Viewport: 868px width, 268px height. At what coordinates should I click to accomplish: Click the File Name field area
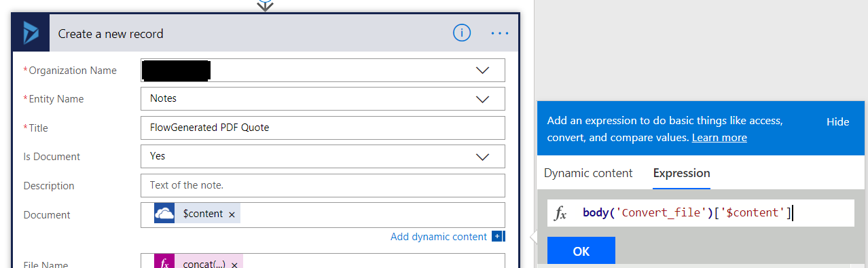(323, 261)
